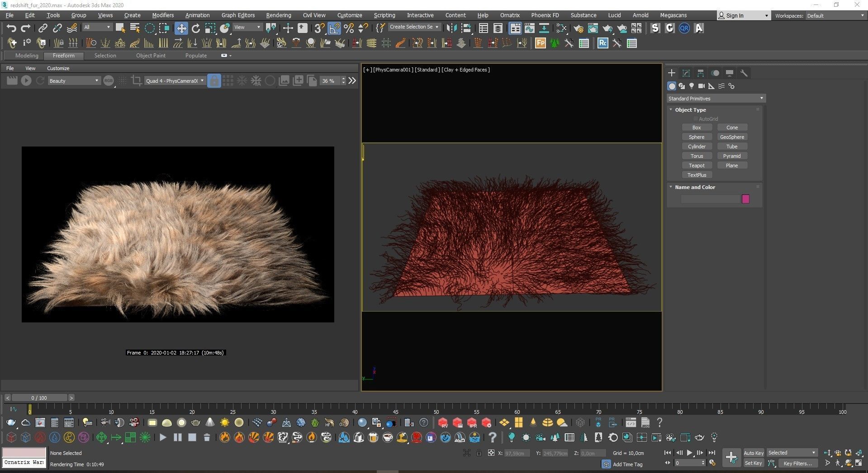Image resolution: width=868 pixels, height=473 pixels.
Task: Select the Select and Rotate tool
Action: pos(196,28)
